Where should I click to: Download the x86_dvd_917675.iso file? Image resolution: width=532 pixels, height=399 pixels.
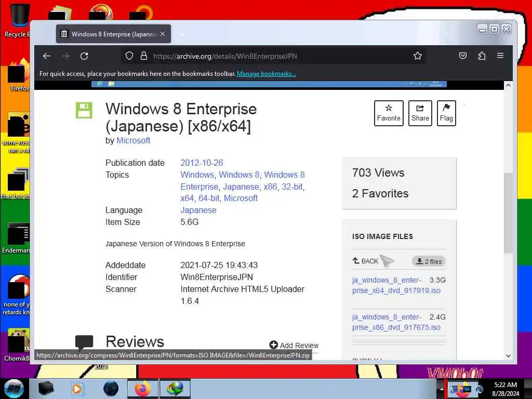click(x=396, y=322)
